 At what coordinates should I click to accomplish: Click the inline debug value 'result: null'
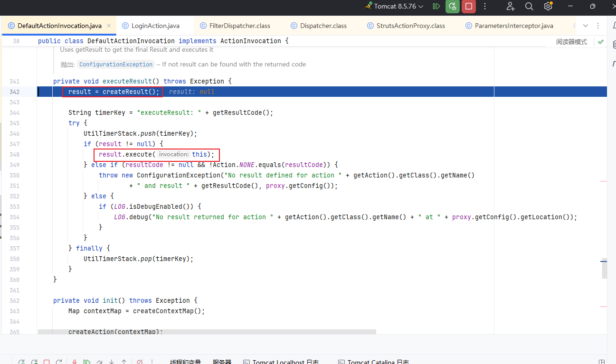[x=192, y=92]
